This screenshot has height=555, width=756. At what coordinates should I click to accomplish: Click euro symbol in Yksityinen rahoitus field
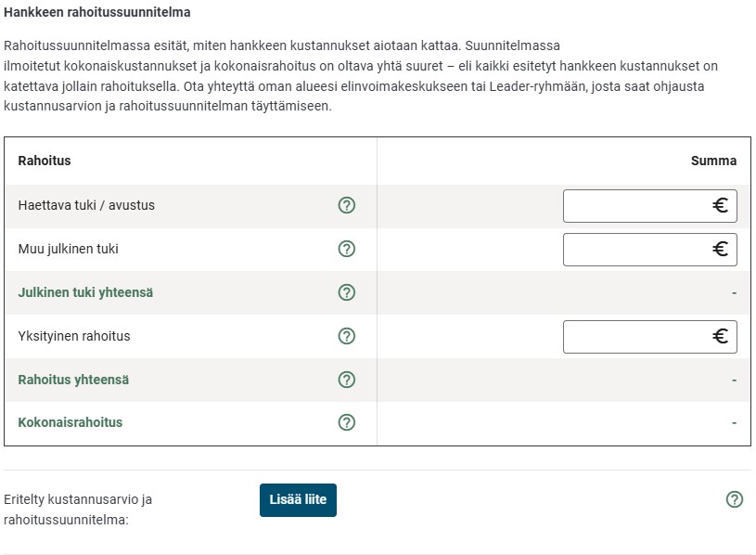click(721, 336)
